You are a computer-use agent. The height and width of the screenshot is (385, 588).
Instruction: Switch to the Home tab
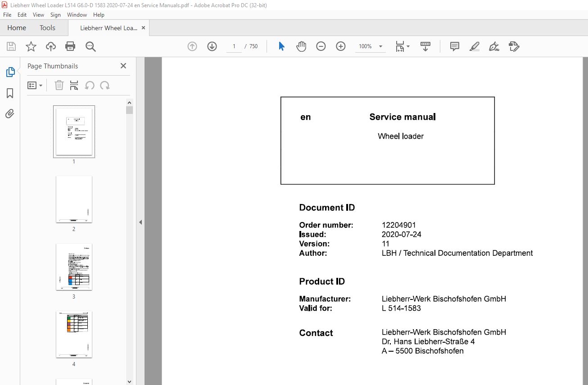pos(17,28)
